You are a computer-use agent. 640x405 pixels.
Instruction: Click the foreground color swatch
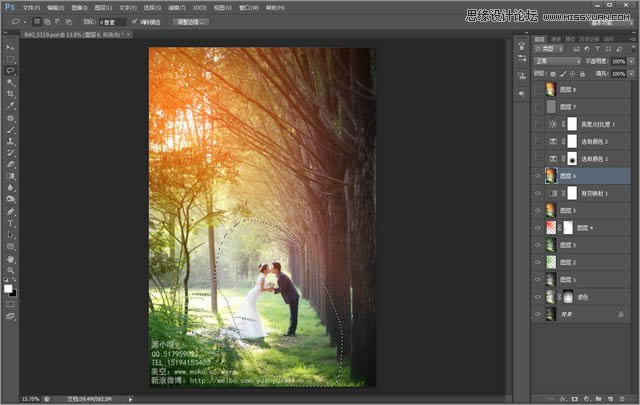pos(8,288)
